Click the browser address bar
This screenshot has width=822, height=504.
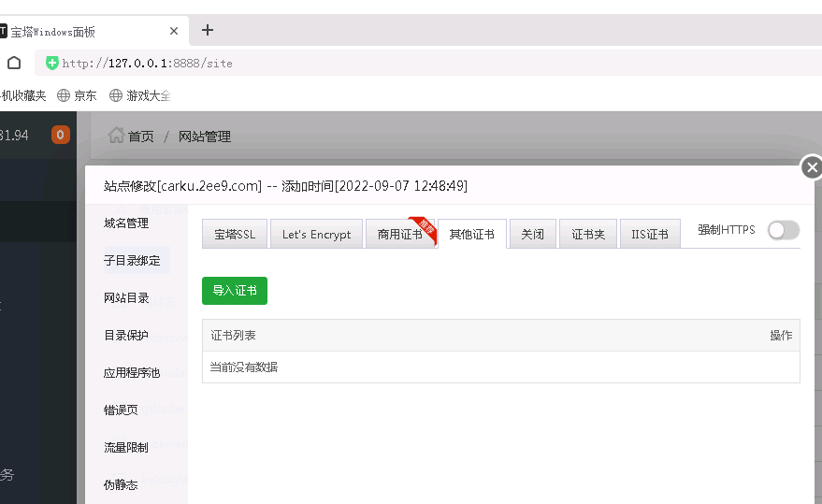pos(421,64)
